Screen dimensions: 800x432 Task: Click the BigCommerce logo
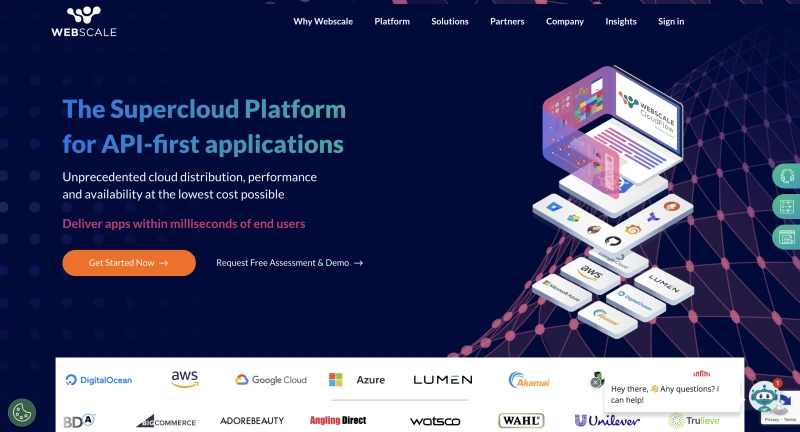point(166,421)
